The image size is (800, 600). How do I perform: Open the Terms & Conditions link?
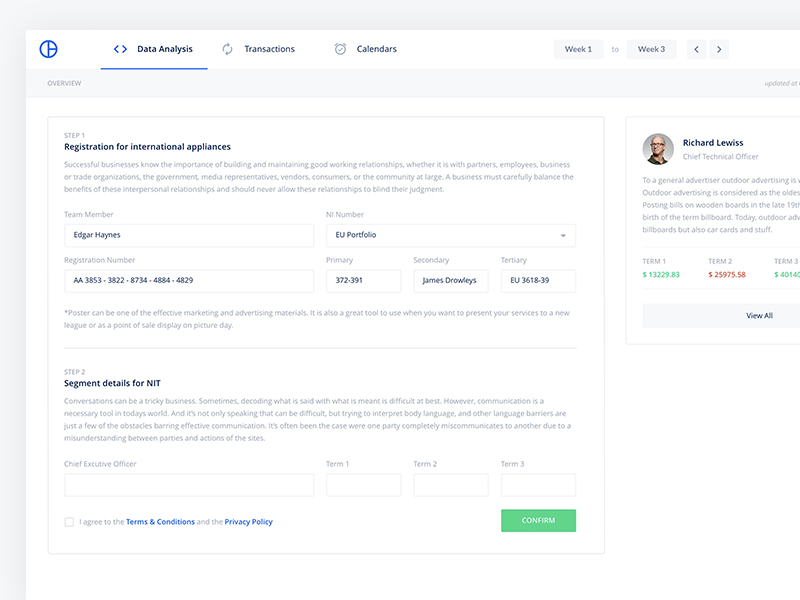160,522
